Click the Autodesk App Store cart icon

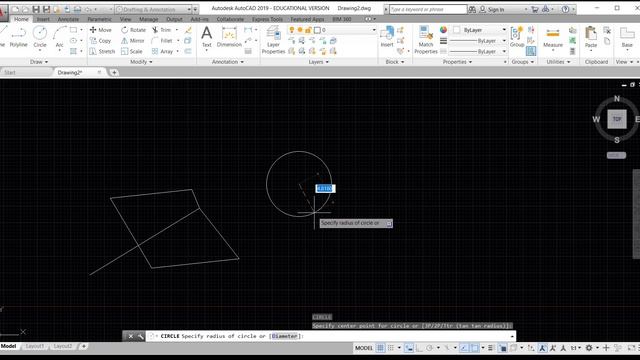tap(535, 9)
